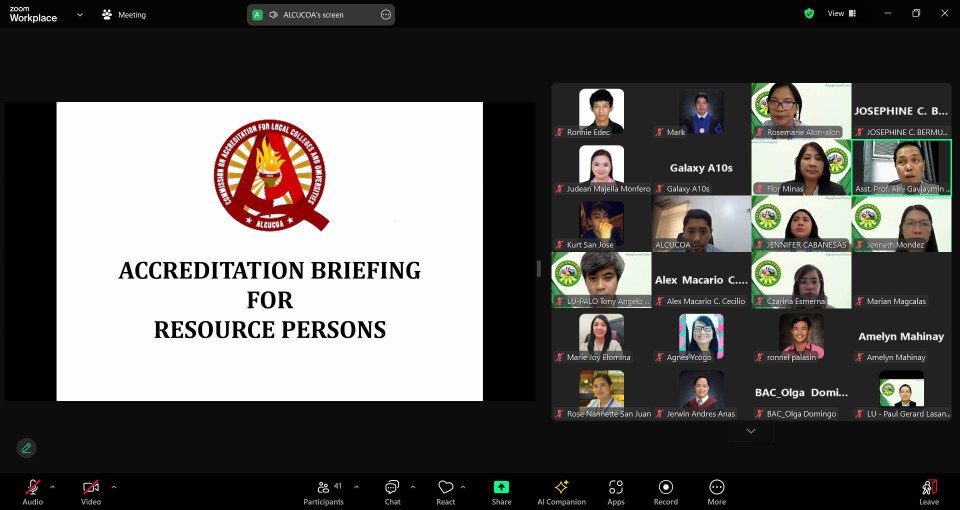Open the annotate pencil tool
This screenshot has height=510, width=960.
27,448
